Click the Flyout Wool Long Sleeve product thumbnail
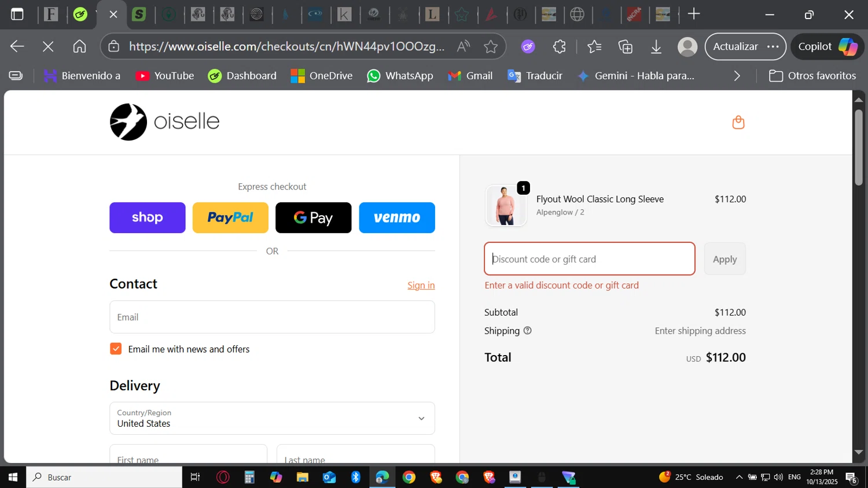Screen dimensions: 868x488 tap(506, 205)
